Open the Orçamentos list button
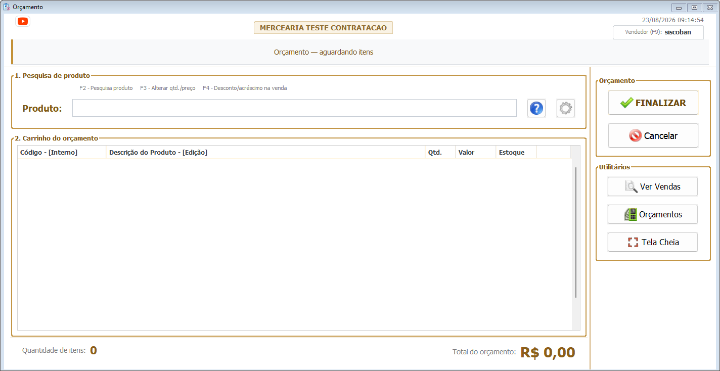 (x=652, y=214)
